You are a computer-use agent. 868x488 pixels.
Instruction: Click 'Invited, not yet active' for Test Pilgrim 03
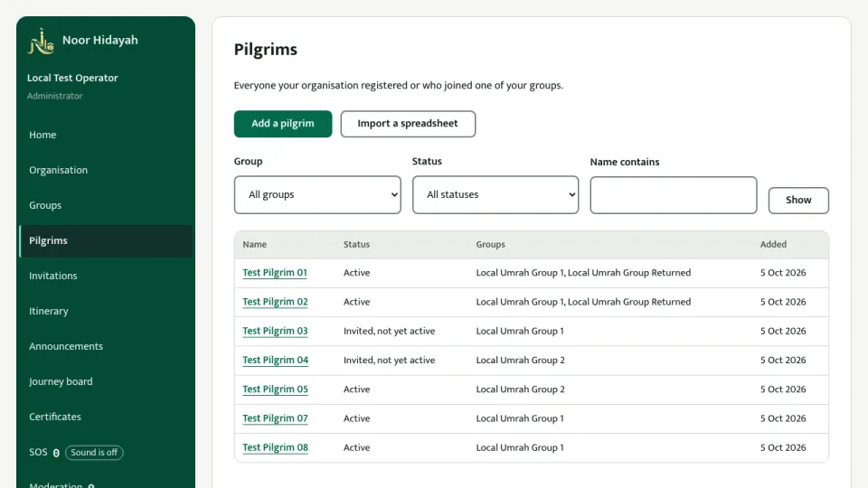(389, 331)
